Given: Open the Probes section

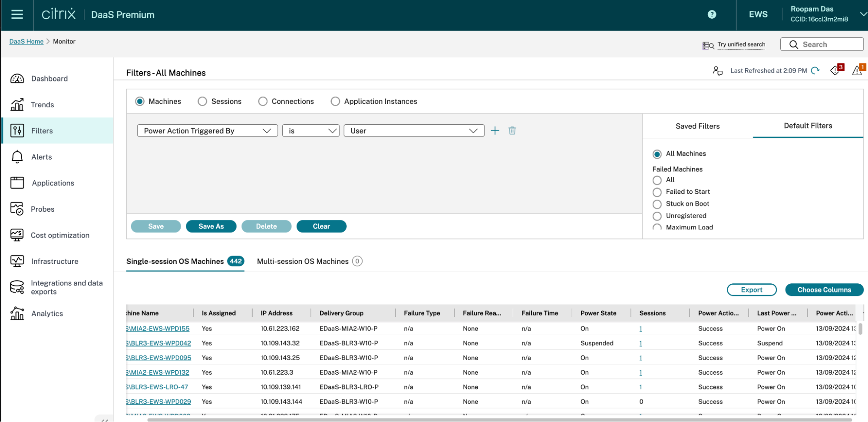Looking at the screenshot, I should 43,209.
